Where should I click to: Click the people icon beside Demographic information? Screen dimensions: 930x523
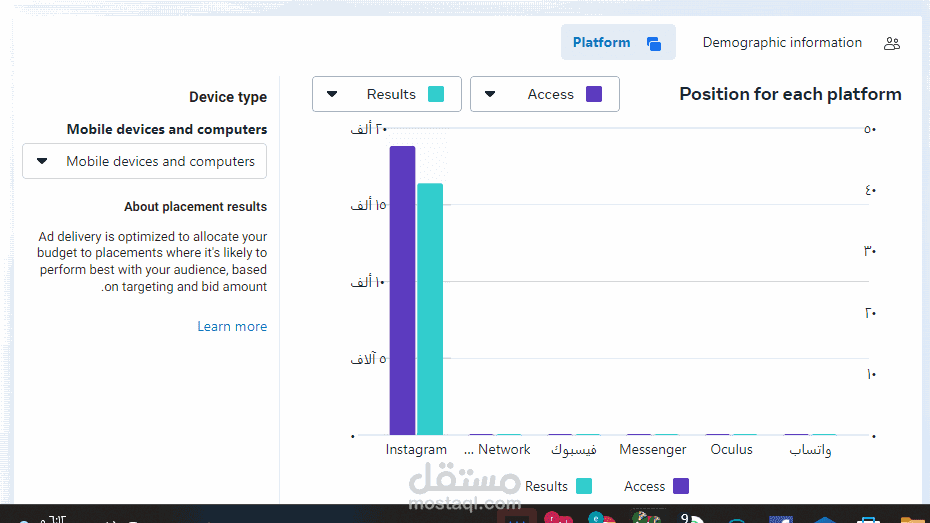(x=891, y=43)
